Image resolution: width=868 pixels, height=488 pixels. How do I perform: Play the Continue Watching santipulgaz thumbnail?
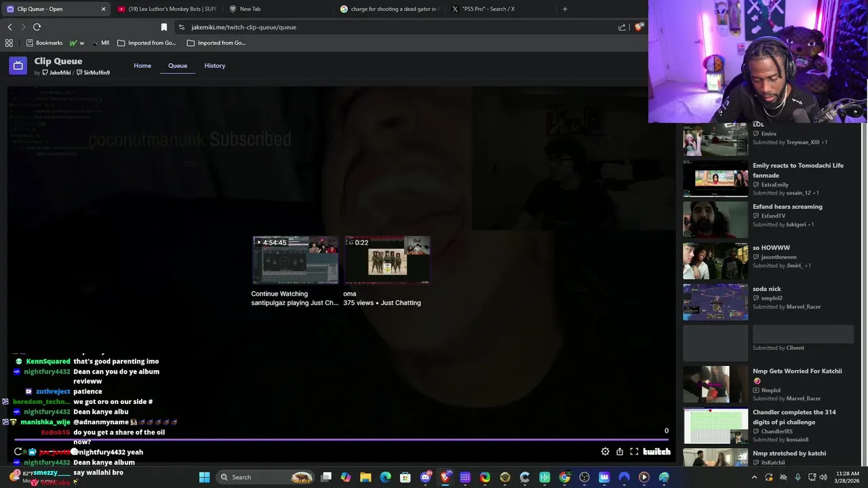pos(295,260)
